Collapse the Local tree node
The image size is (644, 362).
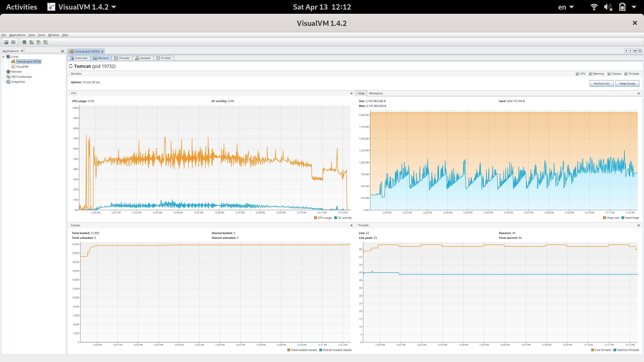(x=3, y=57)
